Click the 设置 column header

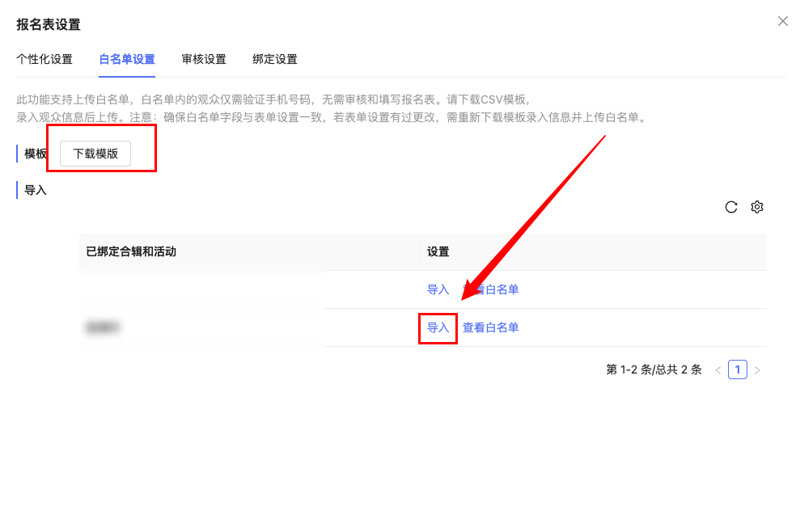438,251
